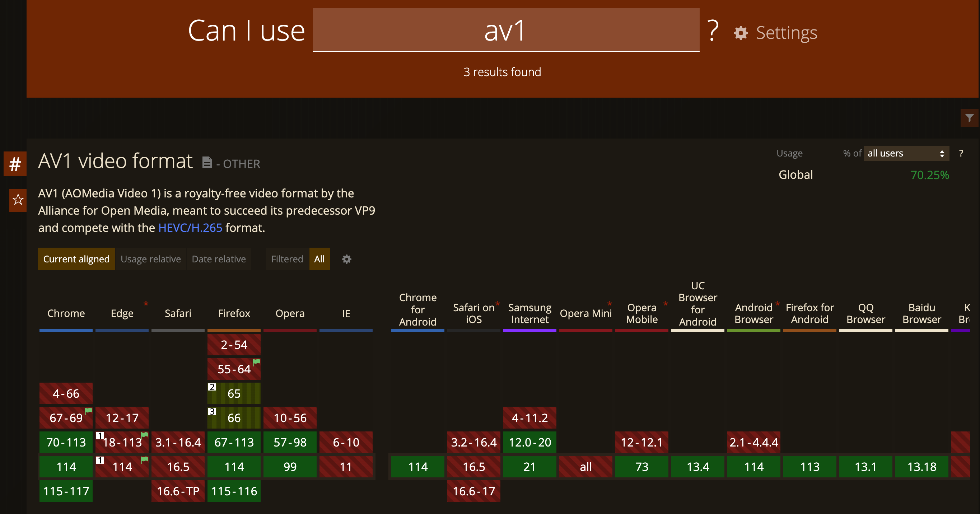Select UC Browser 13.4 cell
Screen dimensions: 980x514
click(x=698, y=467)
